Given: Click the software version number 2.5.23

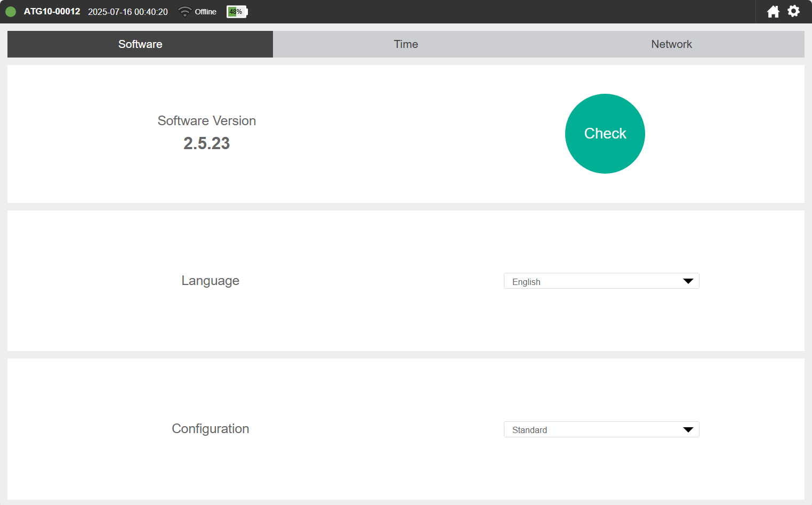Looking at the screenshot, I should tap(207, 143).
